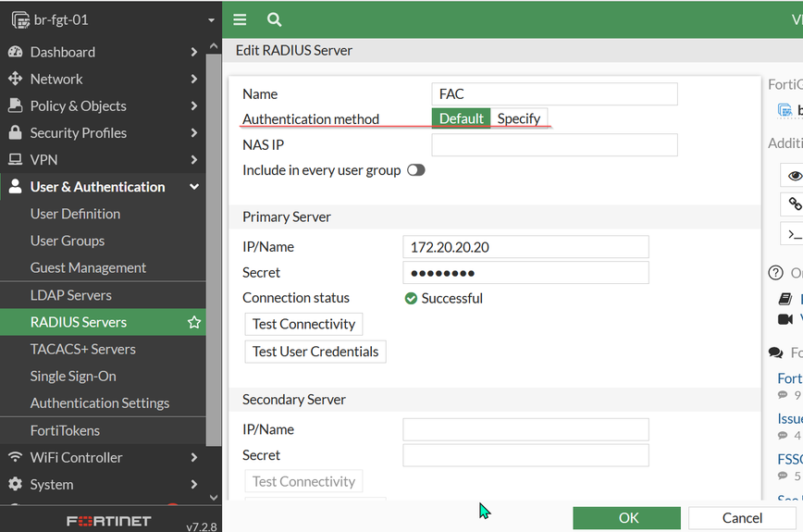Click the Dashboard gauge icon
This screenshot has width=803, height=532.
pyautogui.click(x=15, y=52)
